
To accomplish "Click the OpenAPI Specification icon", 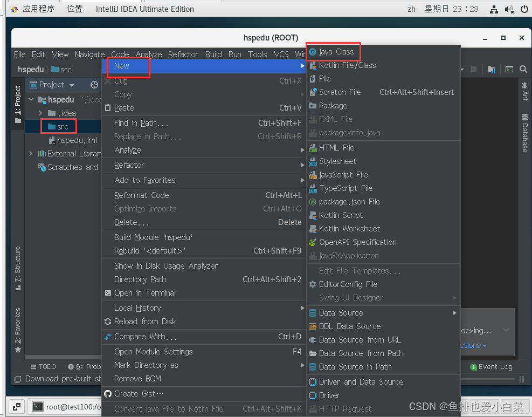I will click(x=313, y=242).
